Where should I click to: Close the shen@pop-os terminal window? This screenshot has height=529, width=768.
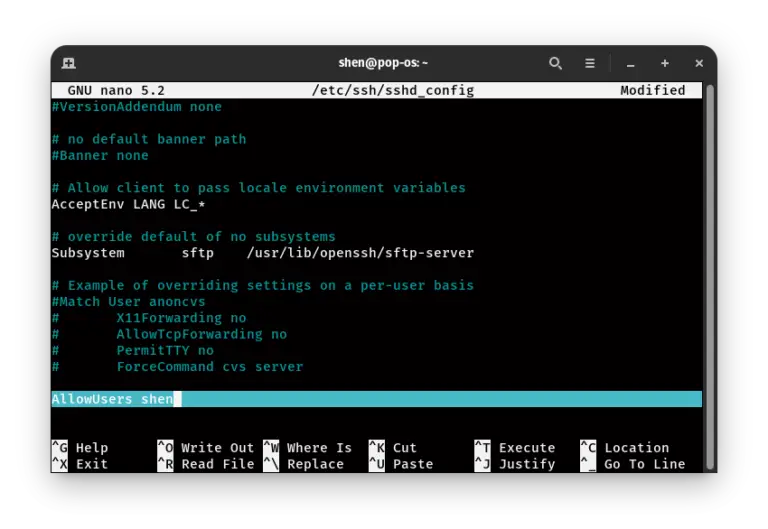coord(699,63)
